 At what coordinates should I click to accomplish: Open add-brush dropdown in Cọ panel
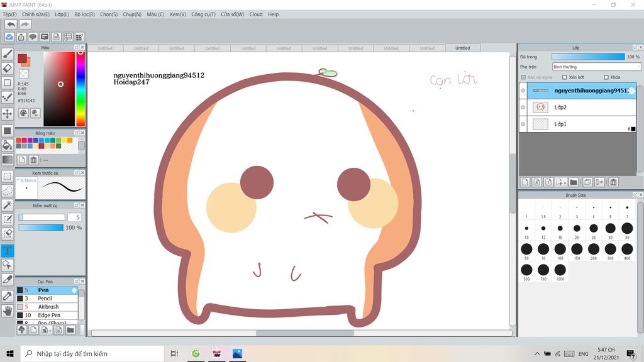pos(45,330)
